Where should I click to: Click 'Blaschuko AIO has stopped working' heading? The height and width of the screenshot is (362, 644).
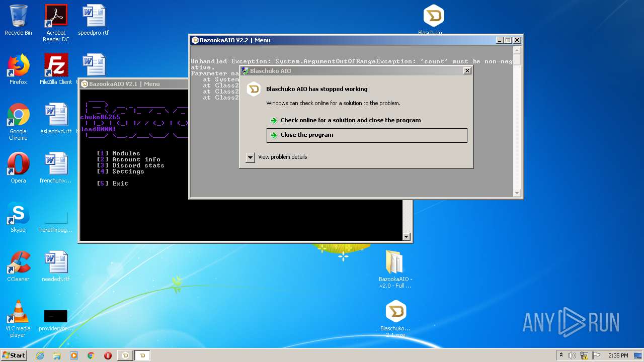(x=316, y=89)
